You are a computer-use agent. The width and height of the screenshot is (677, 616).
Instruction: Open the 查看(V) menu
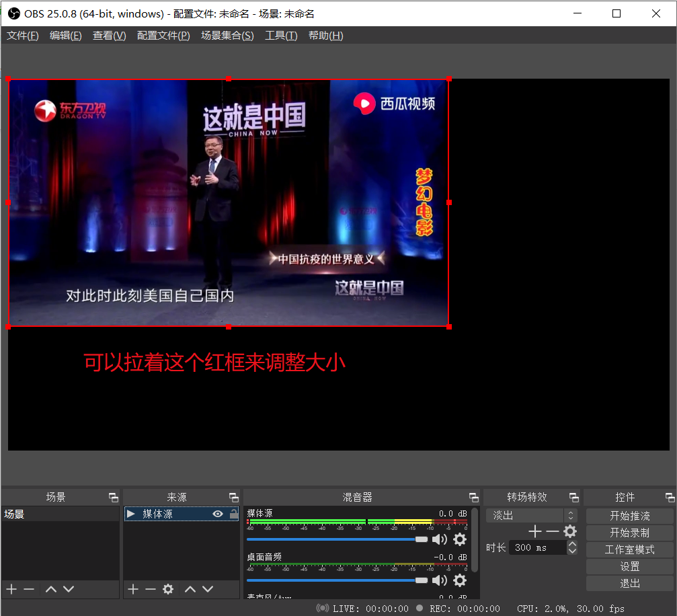point(109,36)
